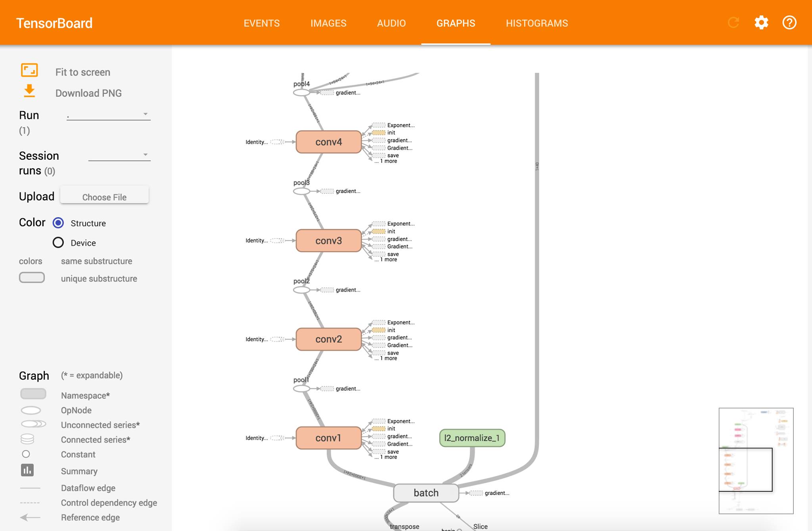
Task: Switch to the HISTOGRAMS tab
Action: [x=536, y=23]
